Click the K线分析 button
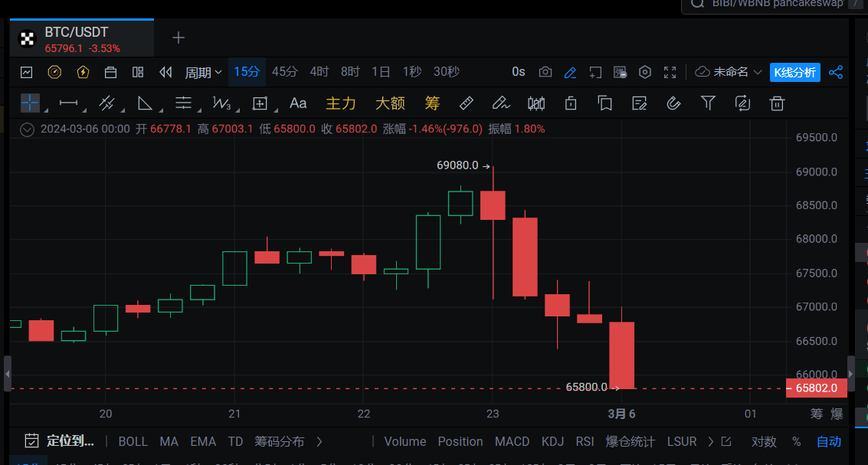 (794, 72)
